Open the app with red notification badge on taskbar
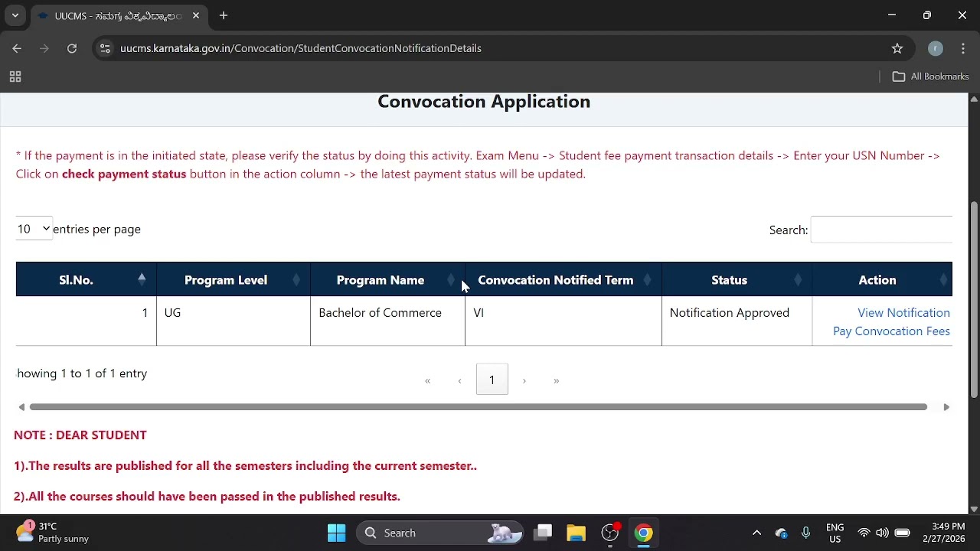The image size is (980, 551). point(610,533)
